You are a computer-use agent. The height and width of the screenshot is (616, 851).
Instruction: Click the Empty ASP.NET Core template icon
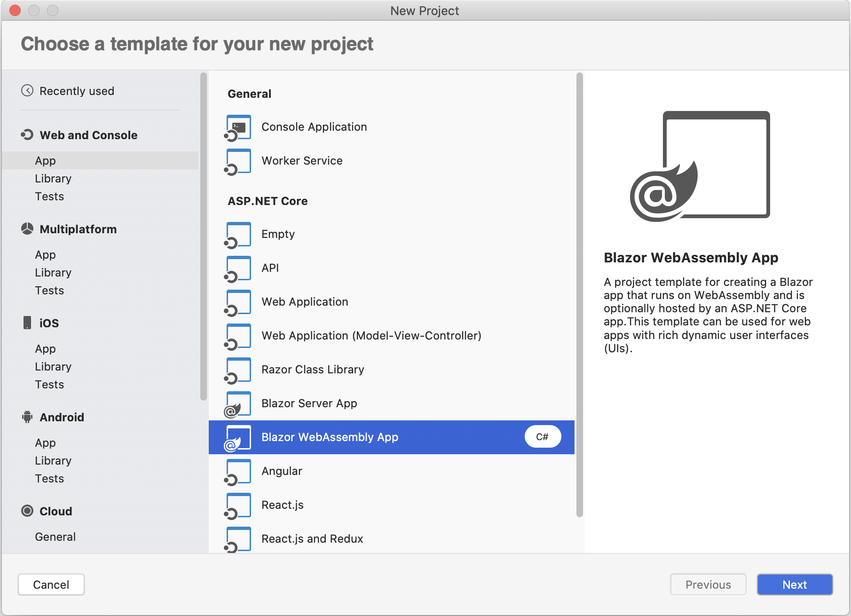238,235
